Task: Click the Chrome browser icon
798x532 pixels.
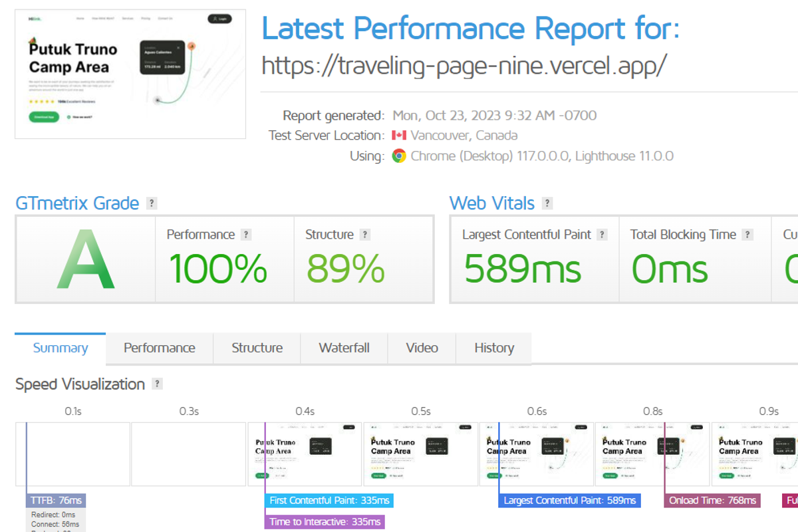Action: 399,156
